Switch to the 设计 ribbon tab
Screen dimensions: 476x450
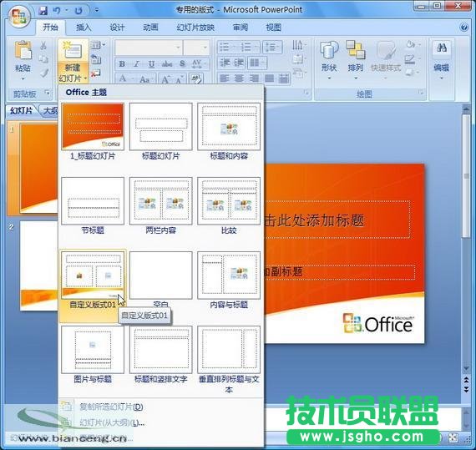tap(117, 28)
